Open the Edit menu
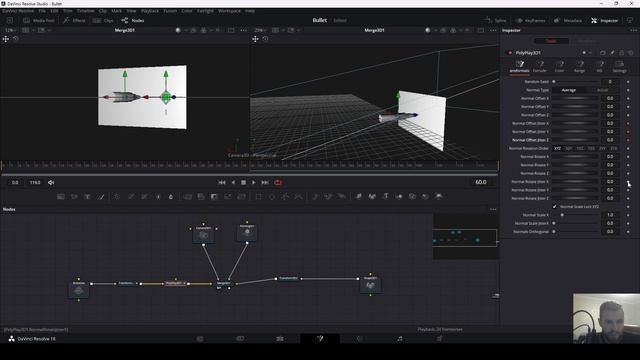Image resolution: width=640 pixels, height=360 pixels. pos(54,11)
